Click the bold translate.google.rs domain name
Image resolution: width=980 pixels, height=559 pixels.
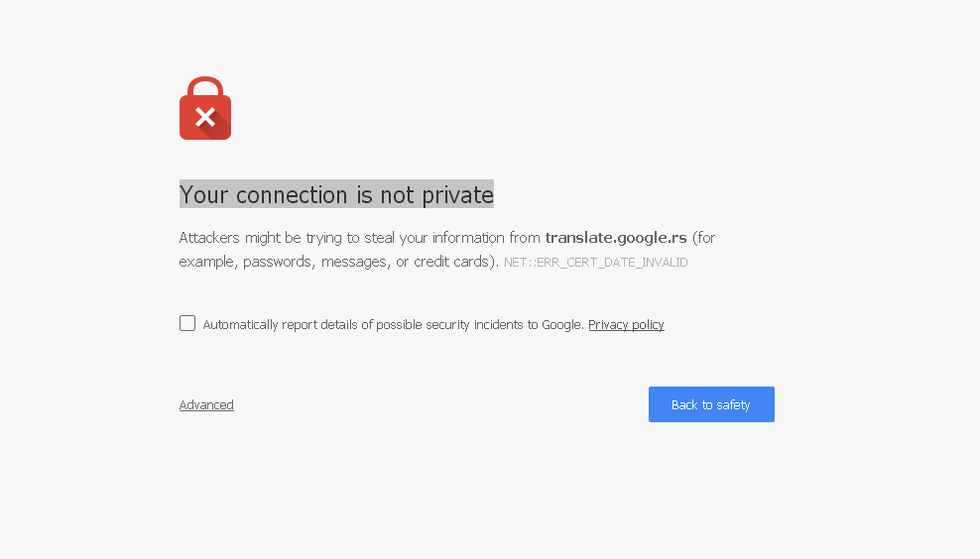click(x=616, y=238)
